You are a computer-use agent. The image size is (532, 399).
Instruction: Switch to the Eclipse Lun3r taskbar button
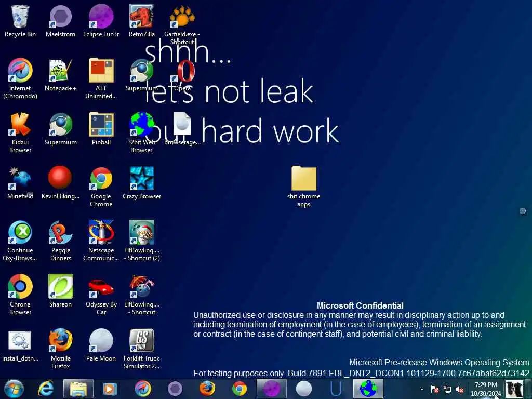pyautogui.click(x=271, y=389)
